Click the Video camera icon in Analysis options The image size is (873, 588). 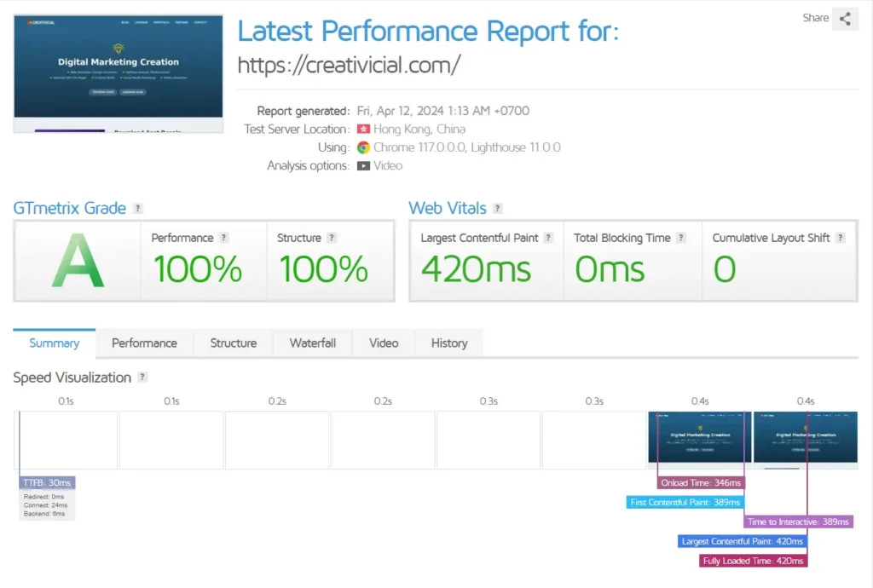coord(363,166)
